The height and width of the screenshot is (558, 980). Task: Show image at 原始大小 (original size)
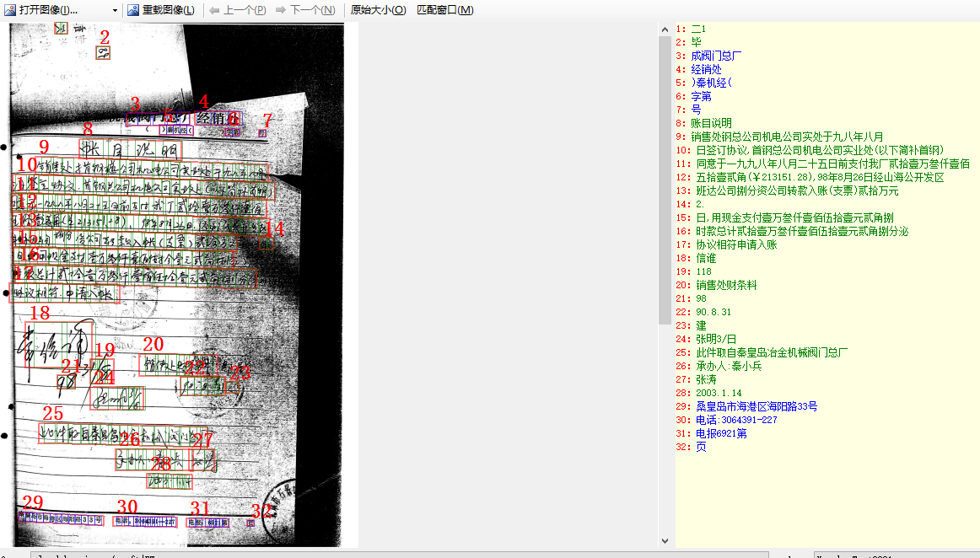click(x=378, y=10)
